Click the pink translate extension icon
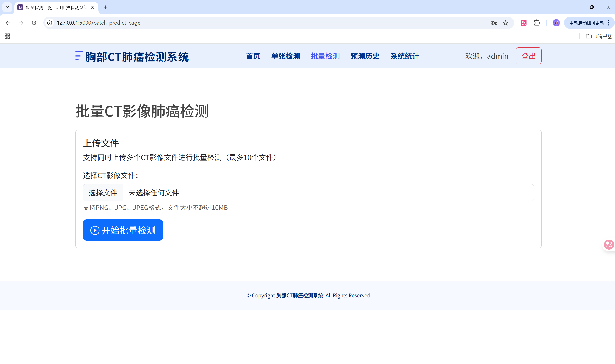The image size is (615, 364). pos(523,23)
